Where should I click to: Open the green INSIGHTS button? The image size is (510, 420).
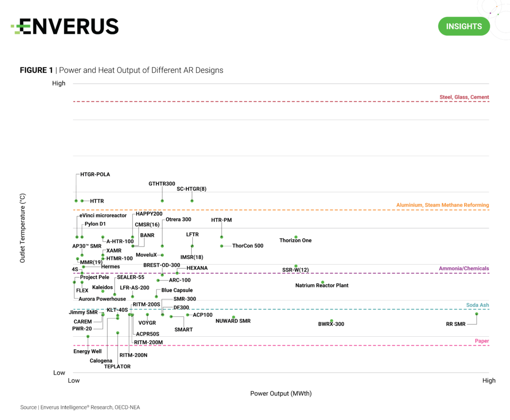(464, 26)
